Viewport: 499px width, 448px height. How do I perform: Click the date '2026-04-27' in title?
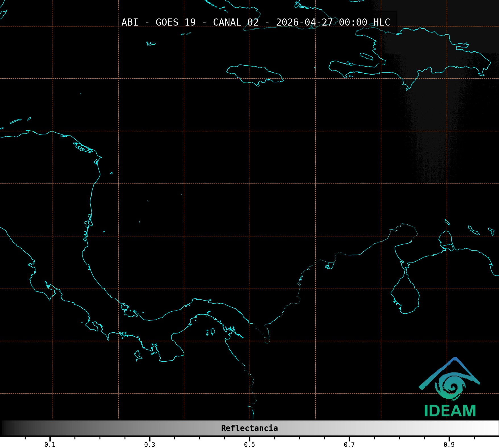304,22
